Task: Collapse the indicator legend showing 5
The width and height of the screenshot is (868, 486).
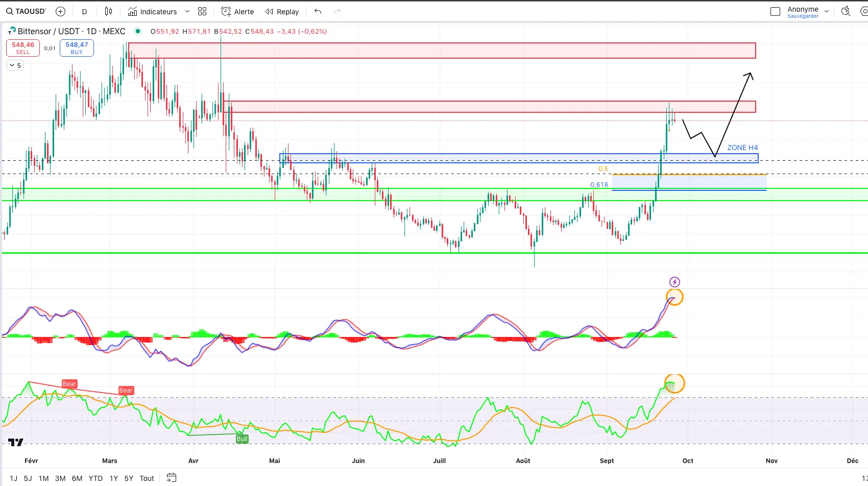Action: click(15, 65)
